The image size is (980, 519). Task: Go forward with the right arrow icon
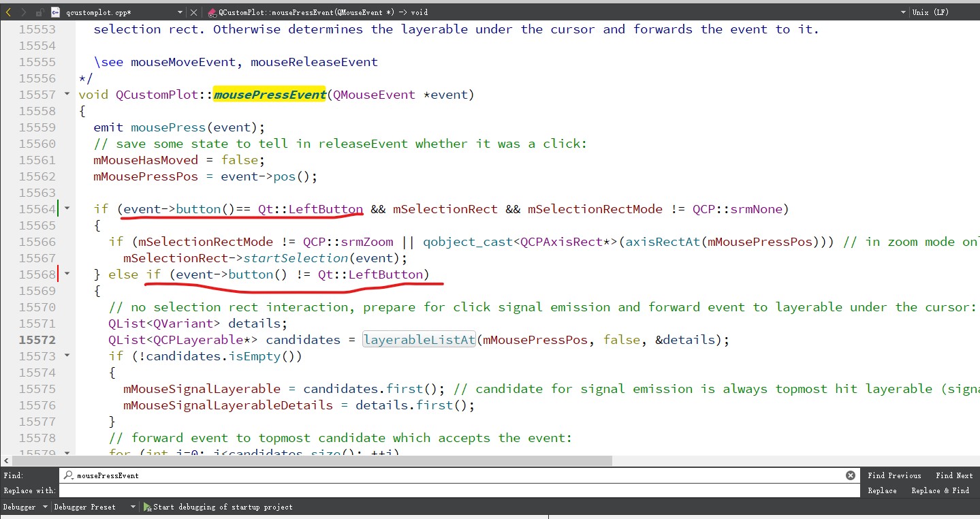tap(24, 12)
